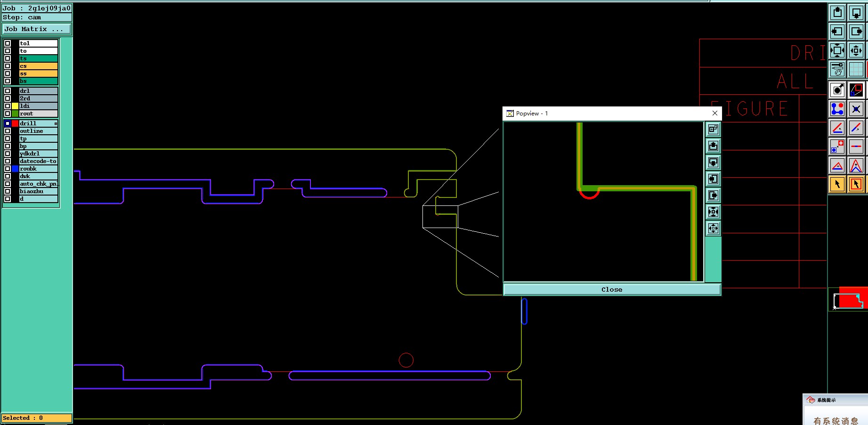
Task: Select the d layer name
Action: [x=38, y=199]
